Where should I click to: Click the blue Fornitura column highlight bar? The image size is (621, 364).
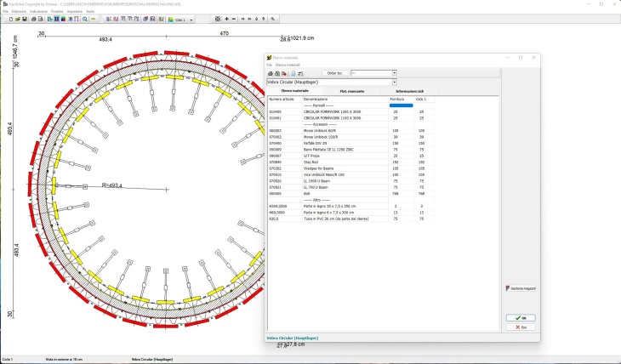401,105
